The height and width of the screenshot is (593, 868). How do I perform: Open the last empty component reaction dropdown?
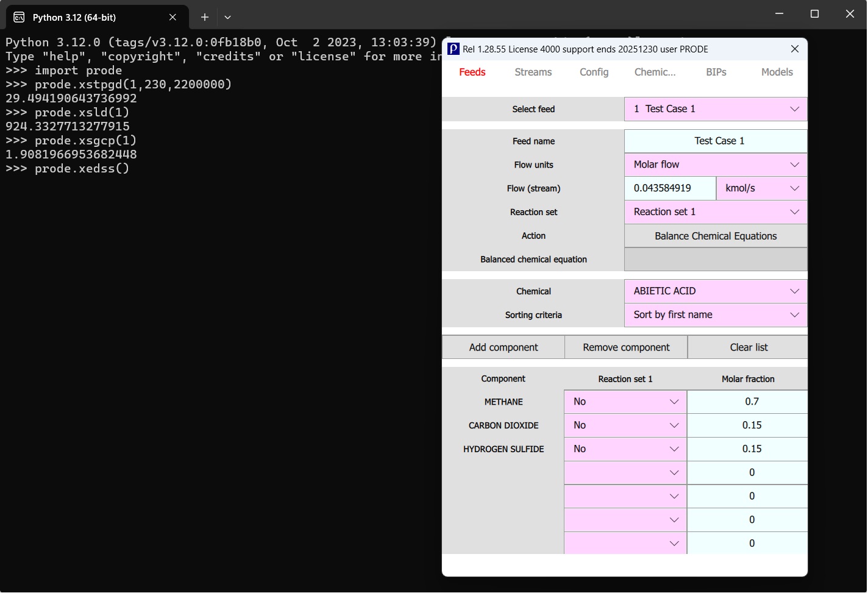pyautogui.click(x=625, y=544)
